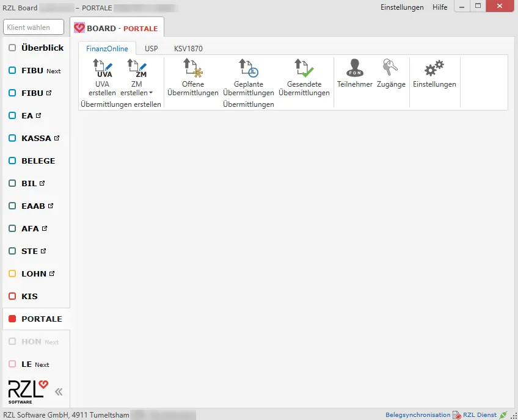This screenshot has height=420, width=518.
Task: Select the BELEGE module
Action: [x=36, y=161]
